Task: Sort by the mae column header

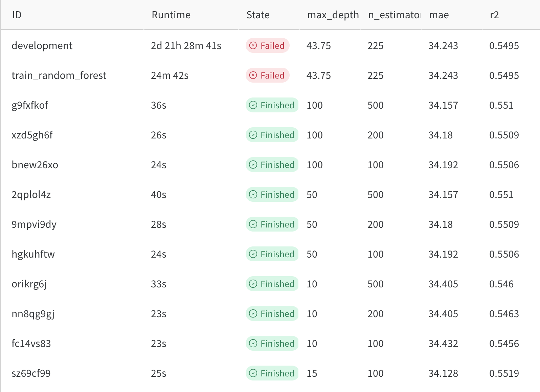Action: point(439,15)
